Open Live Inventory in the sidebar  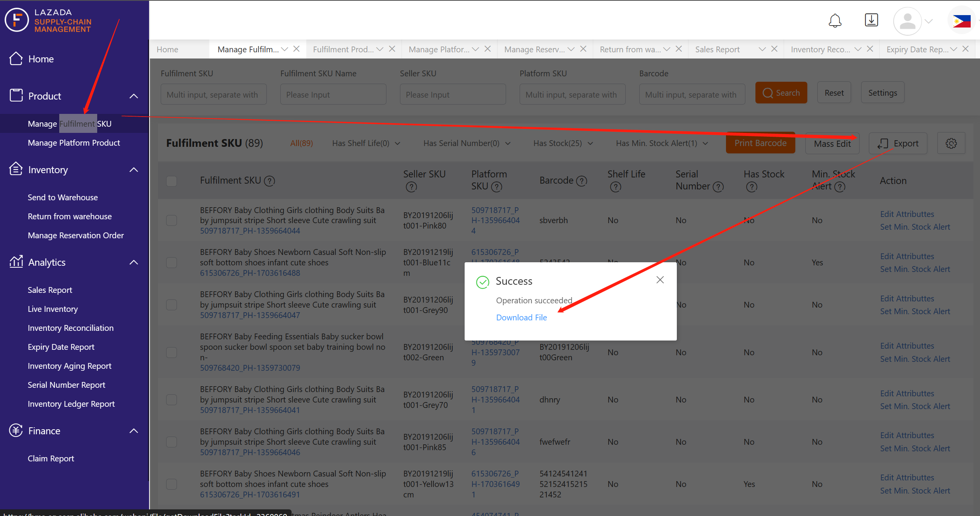[x=53, y=309]
